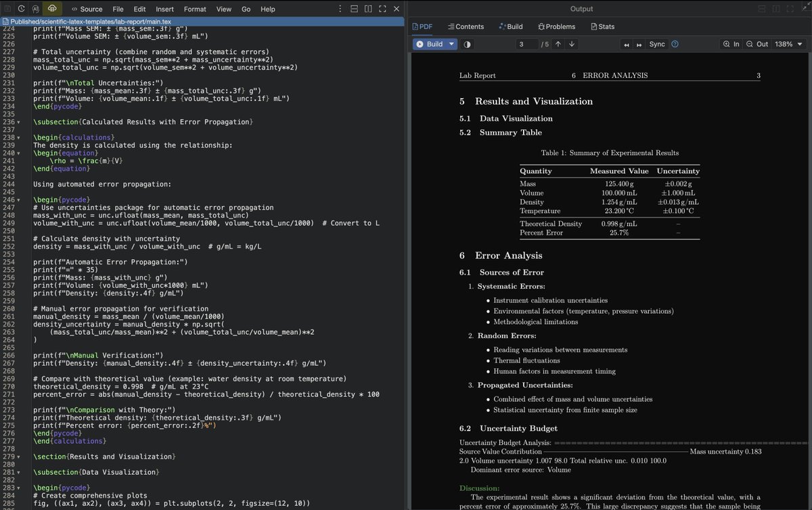The image size is (812, 510).
Task: Open the Insert menu
Action: point(165,9)
